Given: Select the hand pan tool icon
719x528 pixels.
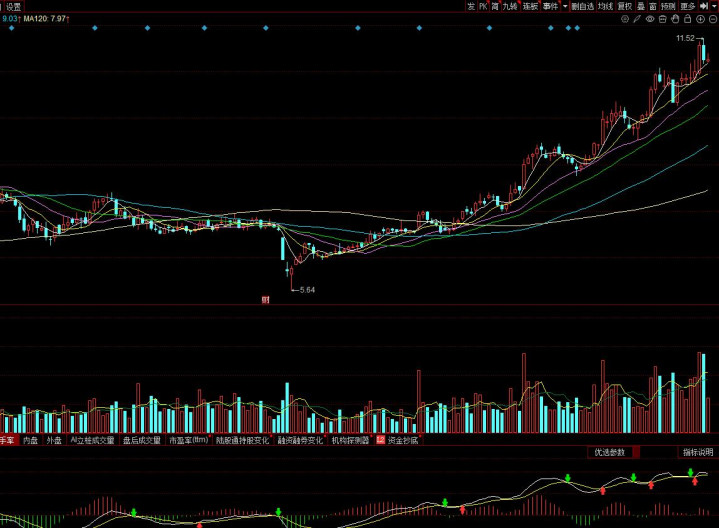Looking at the screenshot, I should point(675,18).
